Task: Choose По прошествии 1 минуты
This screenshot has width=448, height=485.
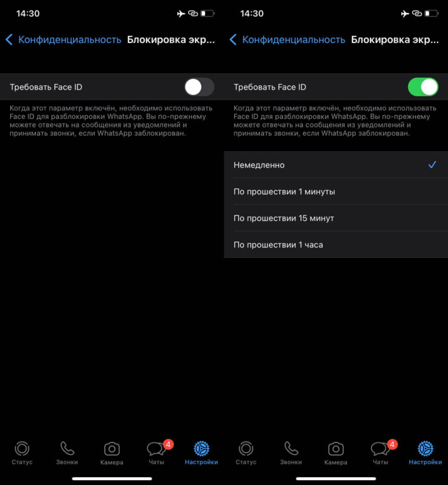Action: 336,191
